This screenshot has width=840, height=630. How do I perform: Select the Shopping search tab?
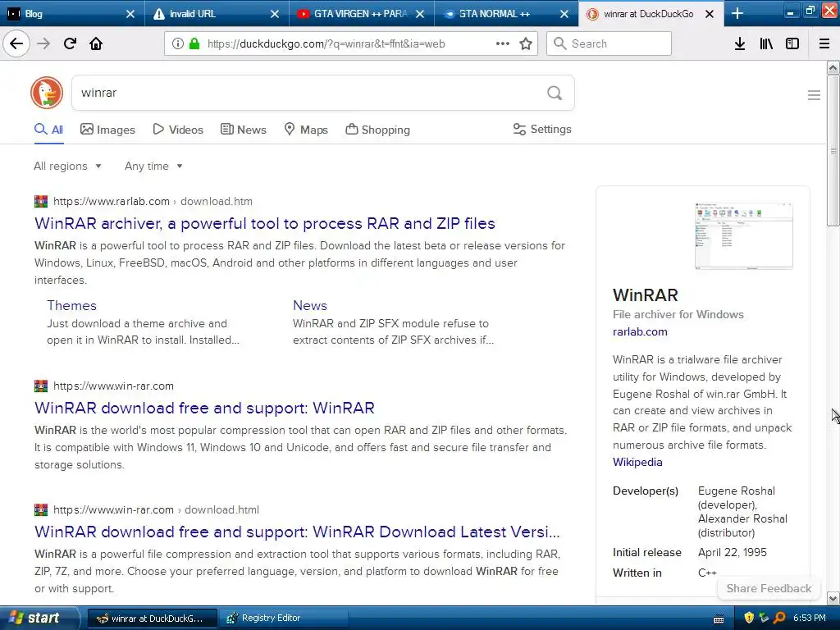click(377, 130)
